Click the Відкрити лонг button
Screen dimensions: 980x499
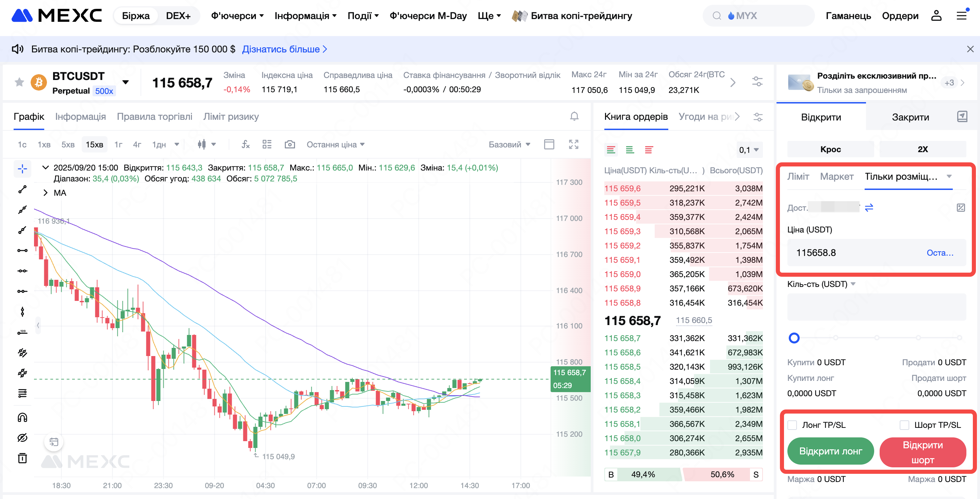tap(830, 451)
